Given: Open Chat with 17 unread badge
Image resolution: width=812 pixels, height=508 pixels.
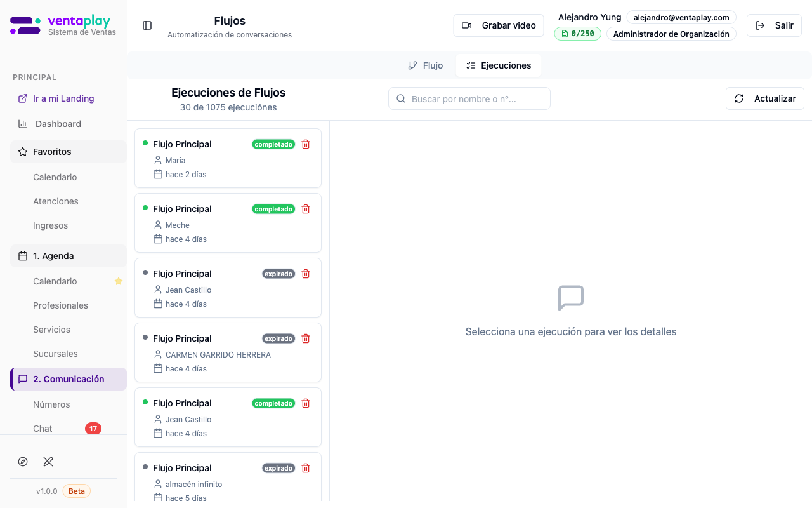Looking at the screenshot, I should 43,429.
